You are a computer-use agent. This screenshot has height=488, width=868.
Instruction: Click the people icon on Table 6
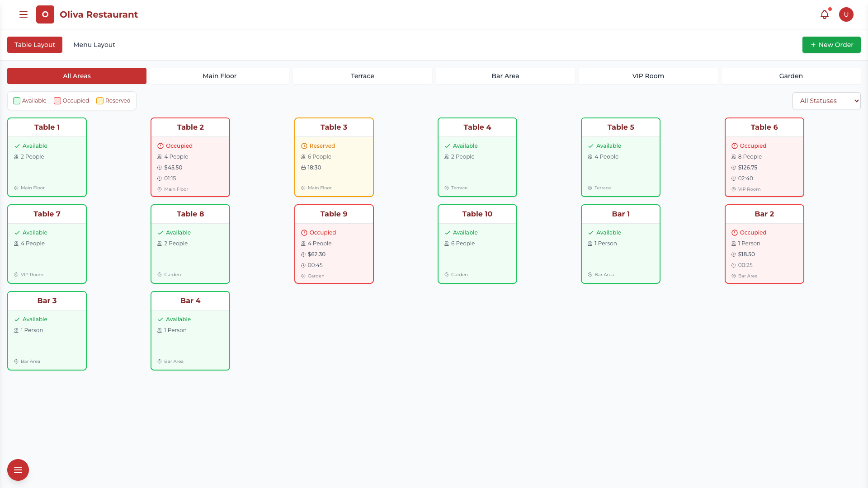pyautogui.click(x=734, y=157)
